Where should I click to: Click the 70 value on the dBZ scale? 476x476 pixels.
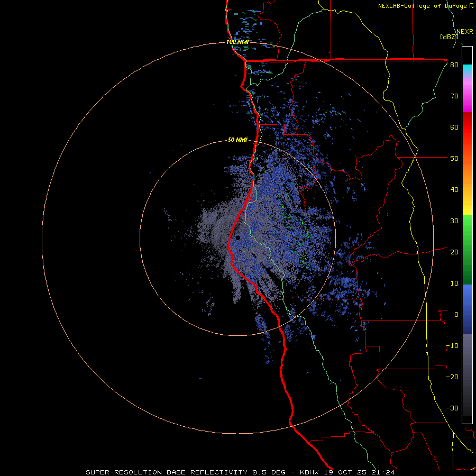click(x=454, y=96)
